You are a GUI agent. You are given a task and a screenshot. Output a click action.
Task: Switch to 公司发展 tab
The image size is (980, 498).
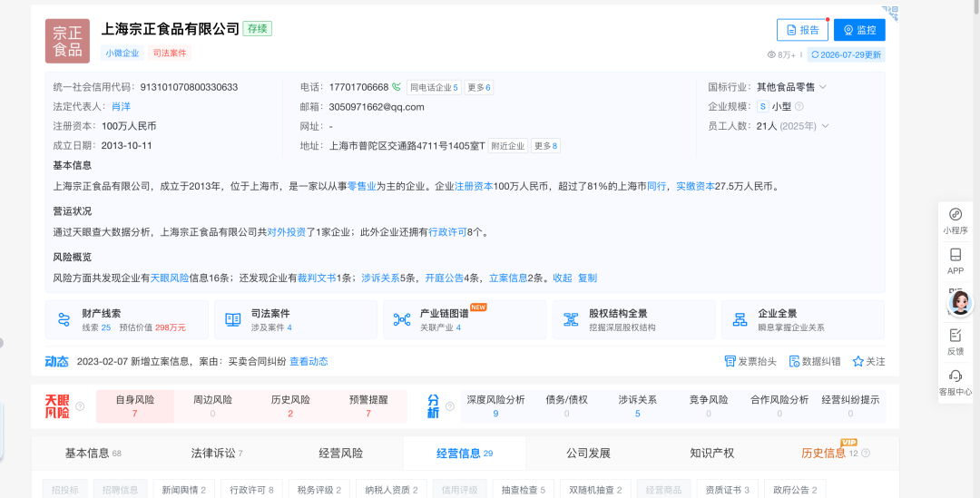(588, 454)
